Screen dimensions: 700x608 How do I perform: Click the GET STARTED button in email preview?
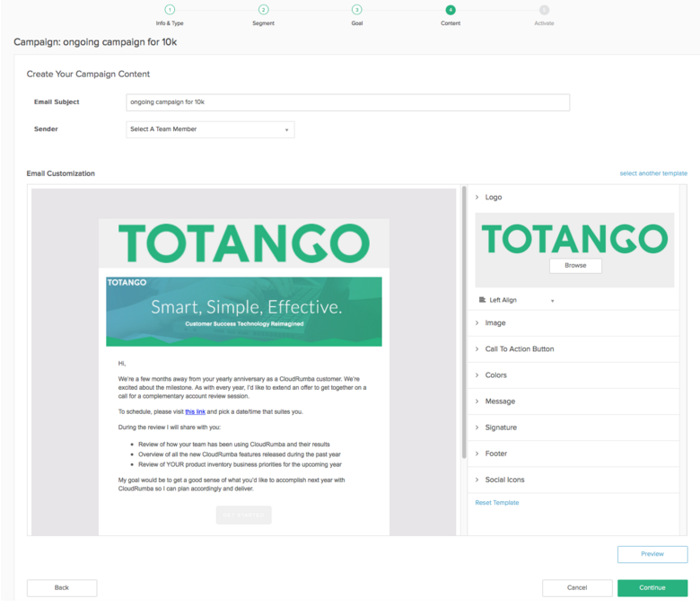click(x=244, y=515)
